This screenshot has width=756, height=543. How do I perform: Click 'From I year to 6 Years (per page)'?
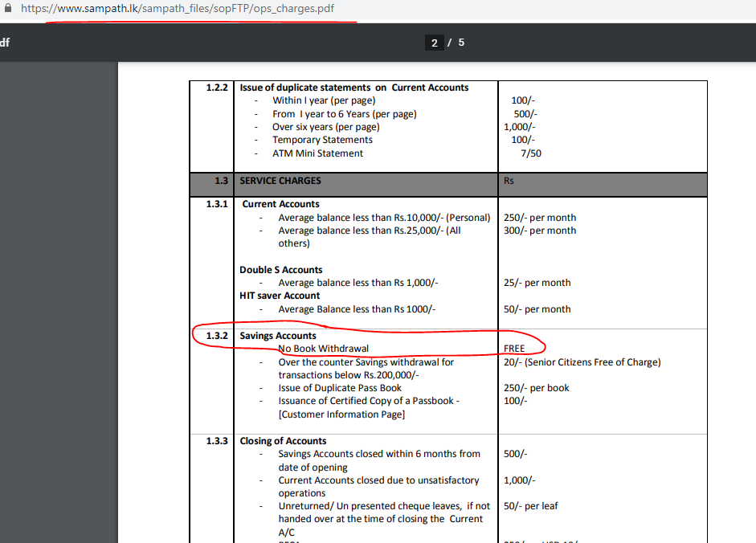pyautogui.click(x=344, y=114)
